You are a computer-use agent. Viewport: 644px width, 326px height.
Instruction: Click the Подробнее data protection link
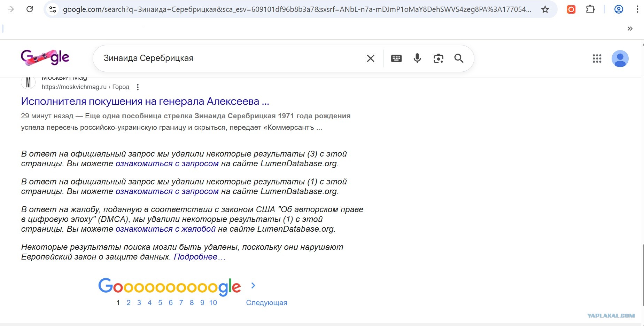click(x=196, y=257)
